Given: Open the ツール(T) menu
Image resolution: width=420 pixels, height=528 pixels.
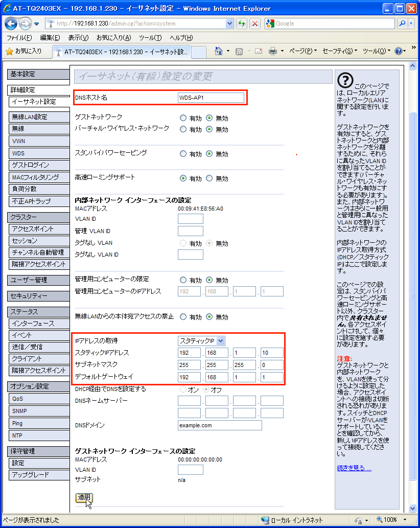Looking at the screenshot, I should coord(150,38).
